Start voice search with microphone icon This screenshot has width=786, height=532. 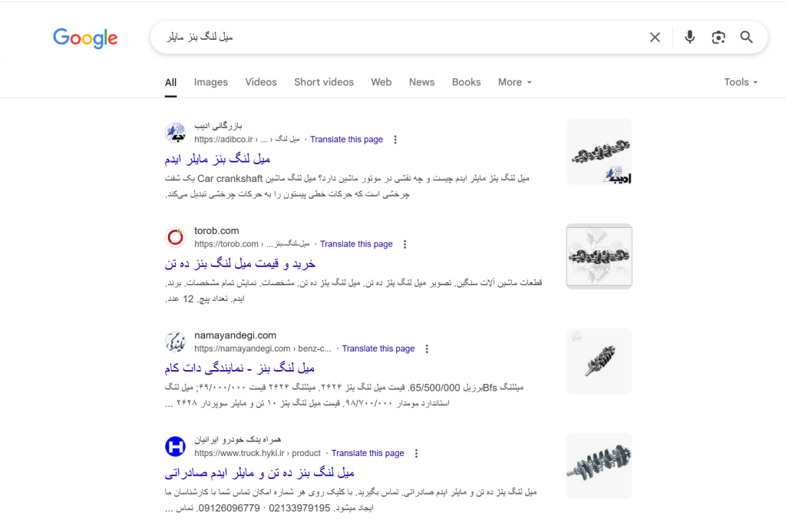coord(690,37)
